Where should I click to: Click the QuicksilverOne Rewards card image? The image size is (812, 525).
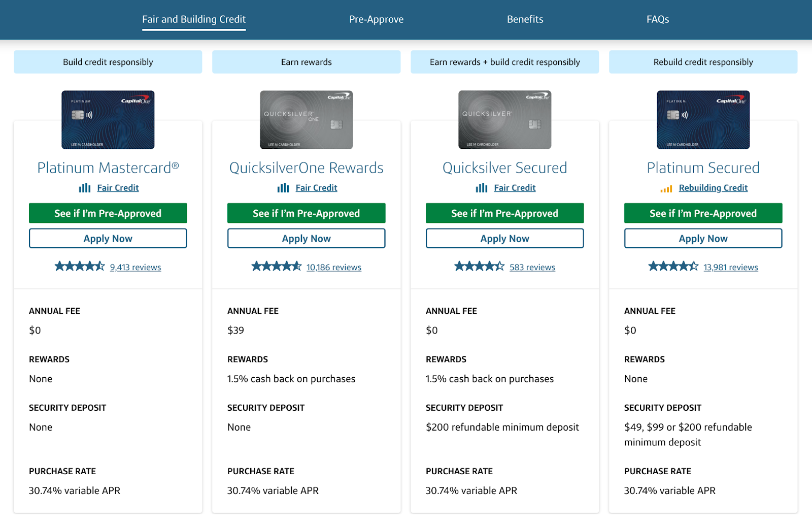click(x=307, y=120)
